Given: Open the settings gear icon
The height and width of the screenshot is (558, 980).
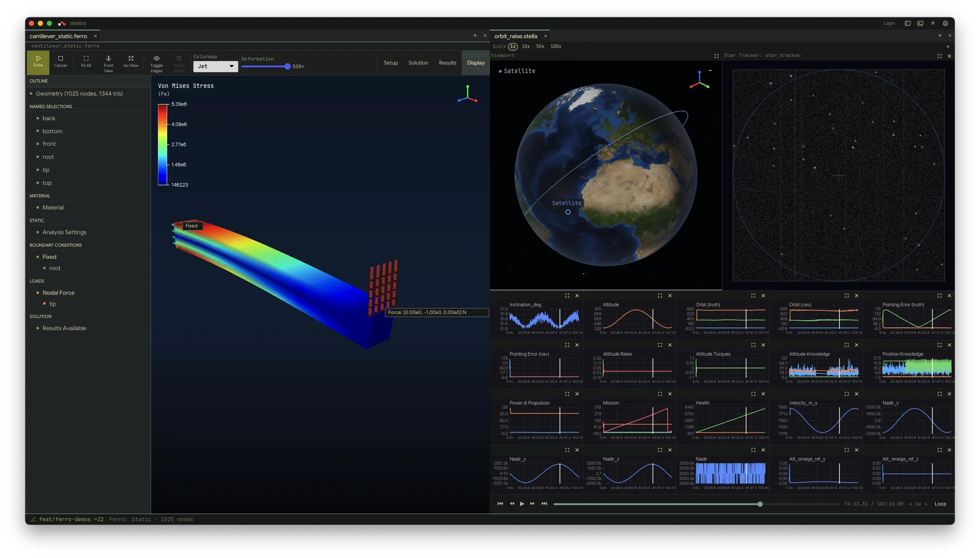Looking at the screenshot, I should (945, 23).
